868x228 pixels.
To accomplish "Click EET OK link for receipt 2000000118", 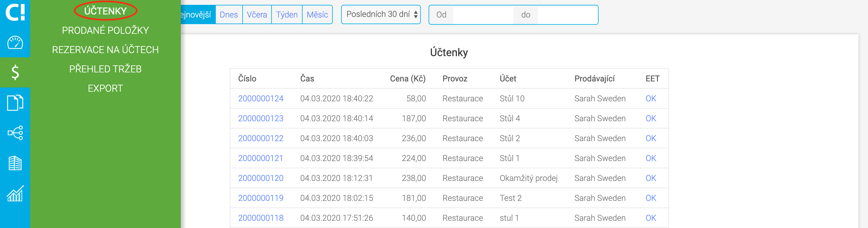I will coord(651,218).
